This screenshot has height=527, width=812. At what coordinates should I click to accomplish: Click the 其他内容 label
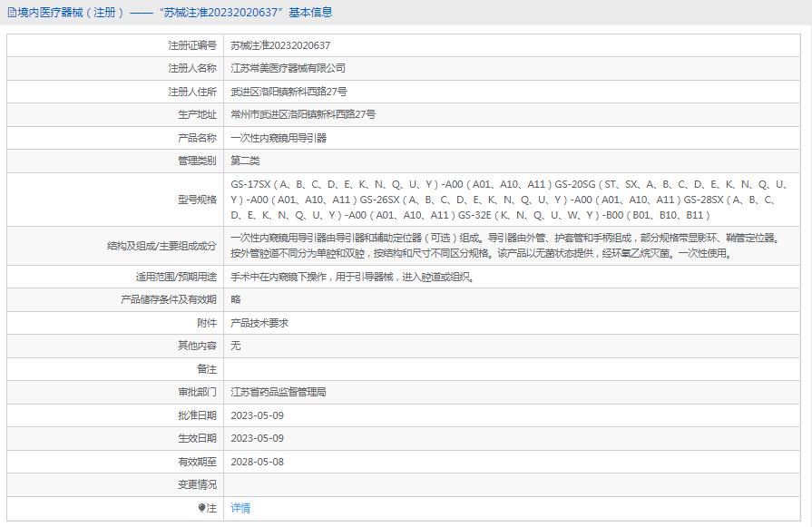point(197,346)
